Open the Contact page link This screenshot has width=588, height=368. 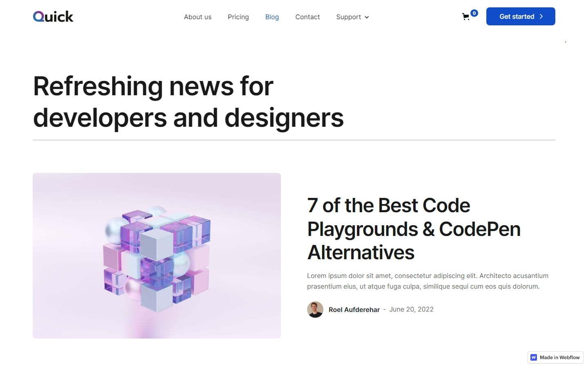pos(307,17)
